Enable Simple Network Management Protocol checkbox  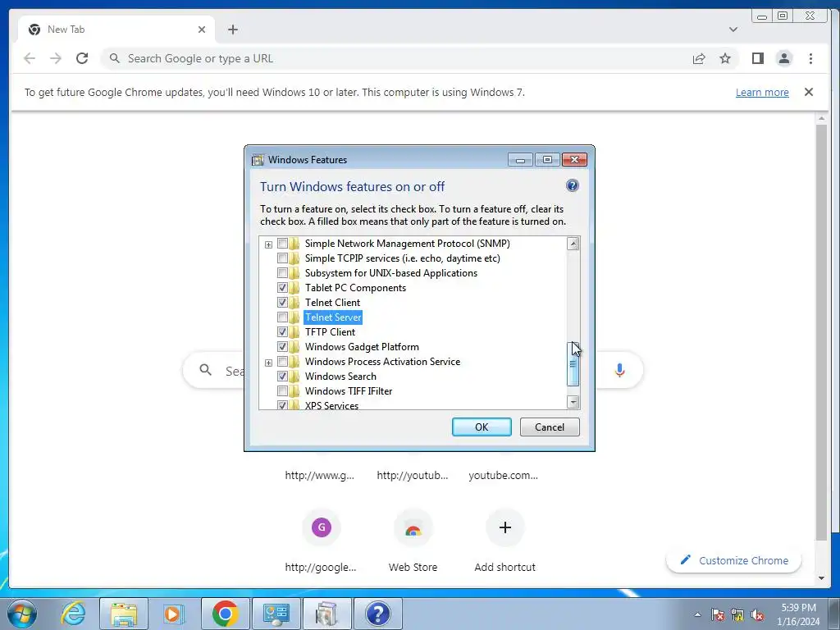(282, 243)
